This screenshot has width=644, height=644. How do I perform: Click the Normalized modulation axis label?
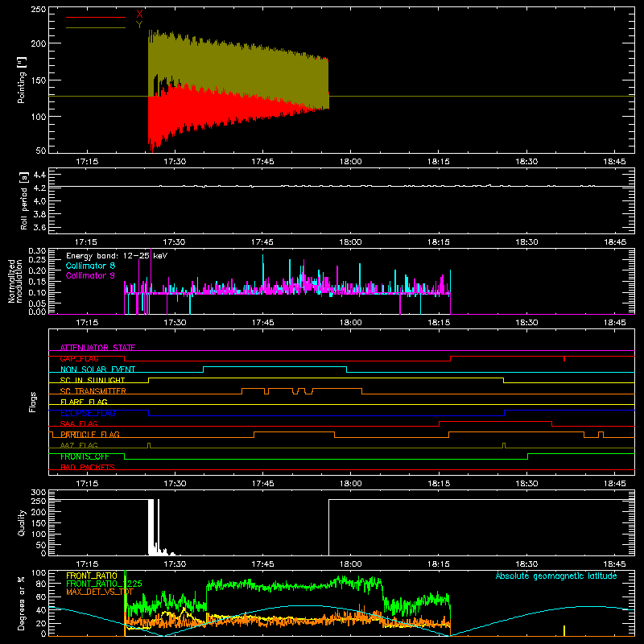click(15, 281)
